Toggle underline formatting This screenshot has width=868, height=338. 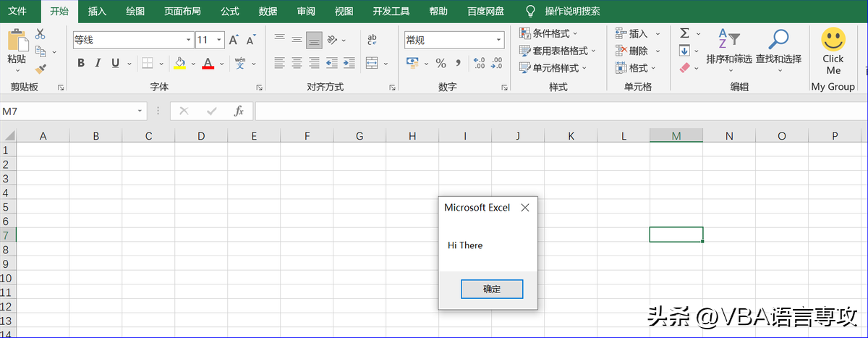(x=115, y=63)
